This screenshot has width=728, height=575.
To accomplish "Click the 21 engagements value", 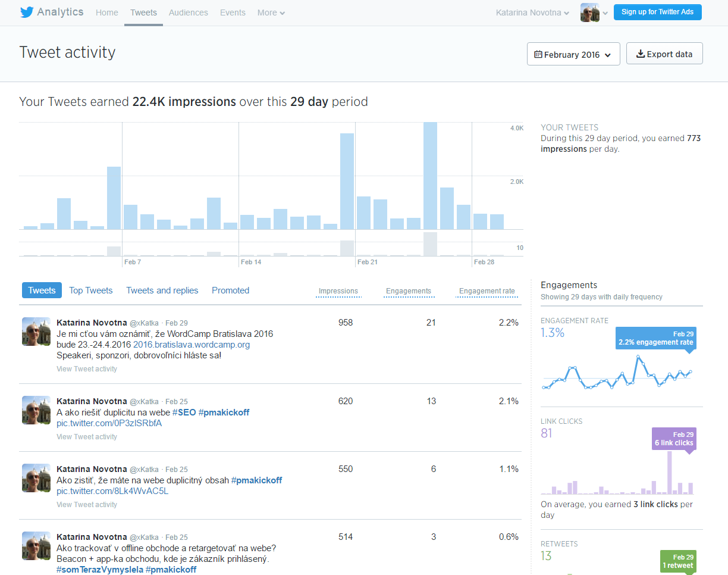I will pos(431,323).
